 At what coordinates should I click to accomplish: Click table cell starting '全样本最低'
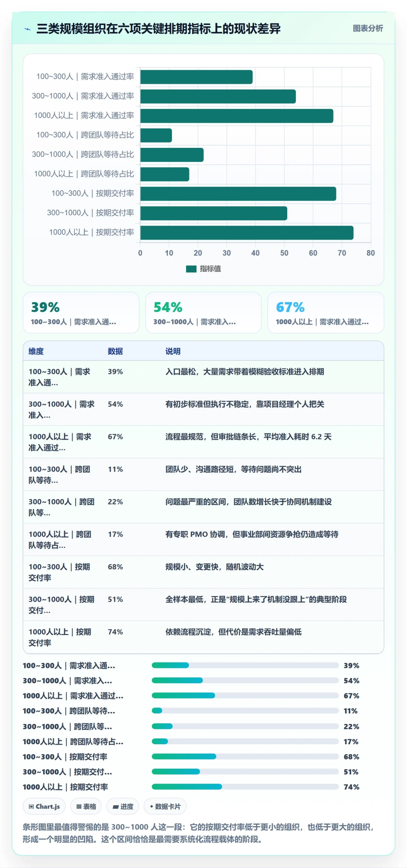point(256,599)
